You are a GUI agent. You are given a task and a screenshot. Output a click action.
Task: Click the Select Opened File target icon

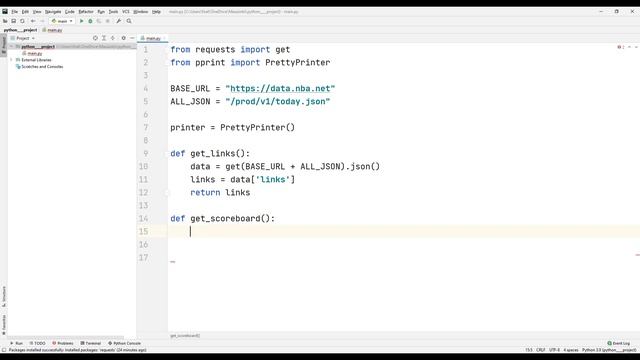(x=95, y=38)
